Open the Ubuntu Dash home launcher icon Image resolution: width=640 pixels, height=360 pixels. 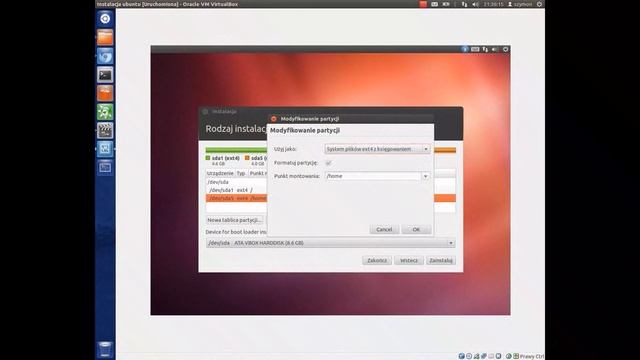(105, 19)
